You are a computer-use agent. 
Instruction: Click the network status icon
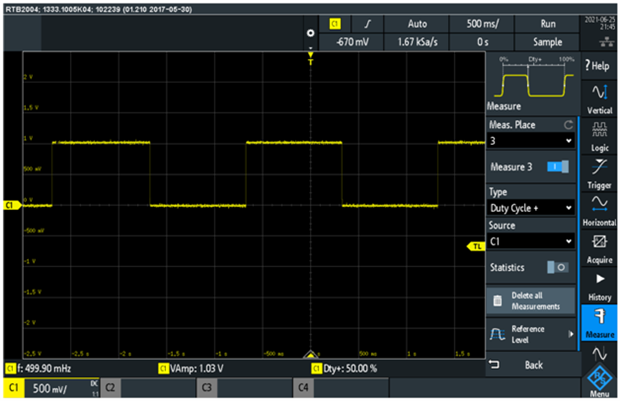(x=607, y=42)
